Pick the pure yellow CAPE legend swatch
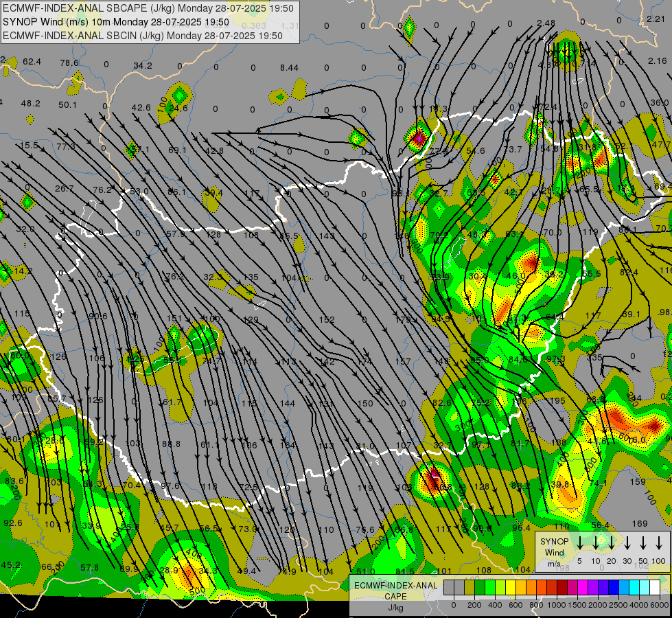The width and height of the screenshot is (672, 618). [511, 588]
